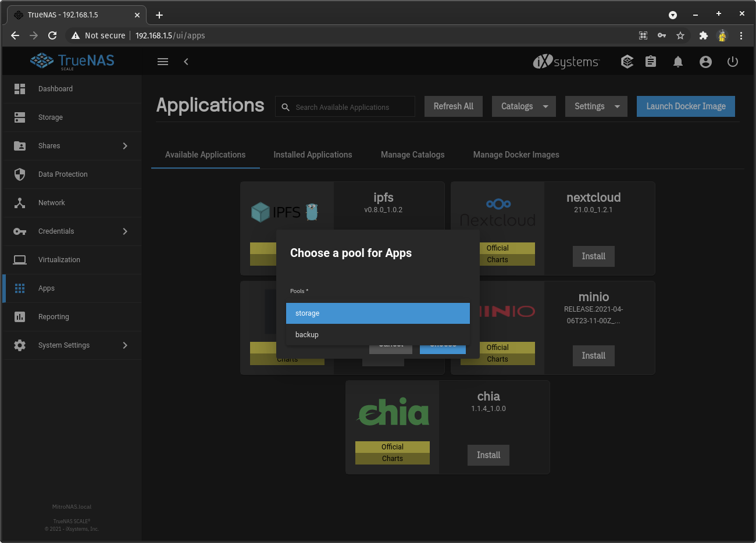Toggle the hamburger menu in top bar
This screenshot has height=543, width=756.
(x=163, y=62)
